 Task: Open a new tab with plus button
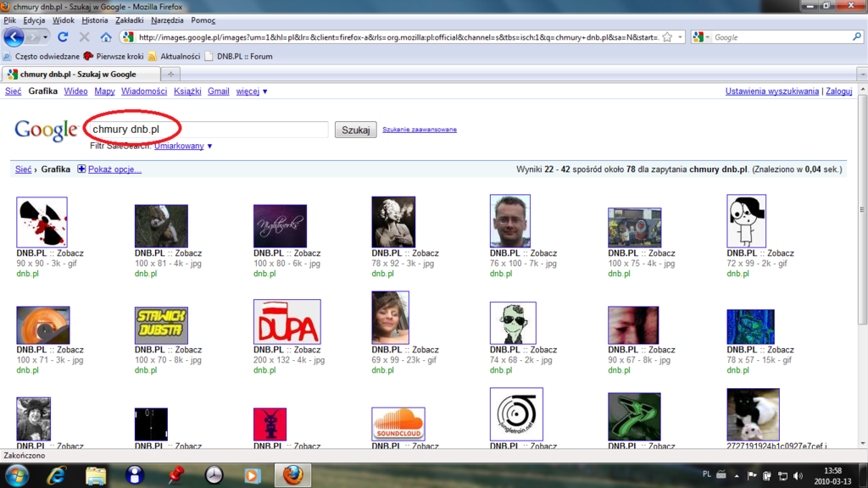(170, 75)
